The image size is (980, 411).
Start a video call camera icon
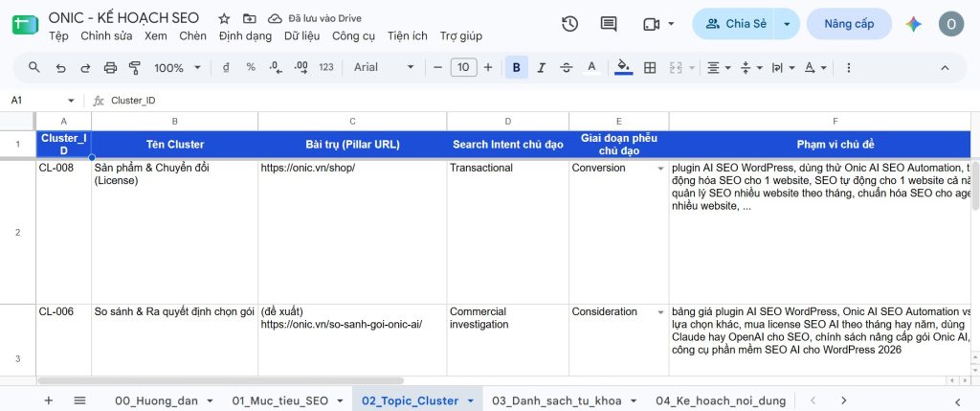[x=651, y=24]
